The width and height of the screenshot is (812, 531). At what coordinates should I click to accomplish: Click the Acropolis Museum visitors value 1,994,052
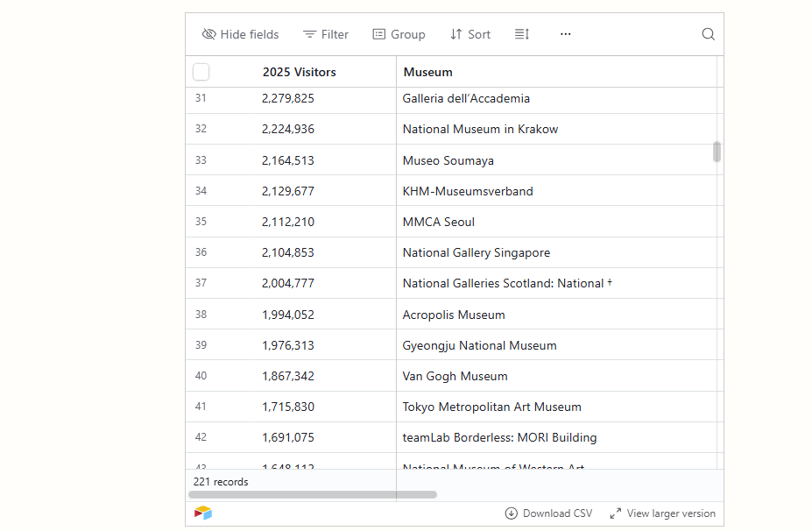tap(288, 315)
